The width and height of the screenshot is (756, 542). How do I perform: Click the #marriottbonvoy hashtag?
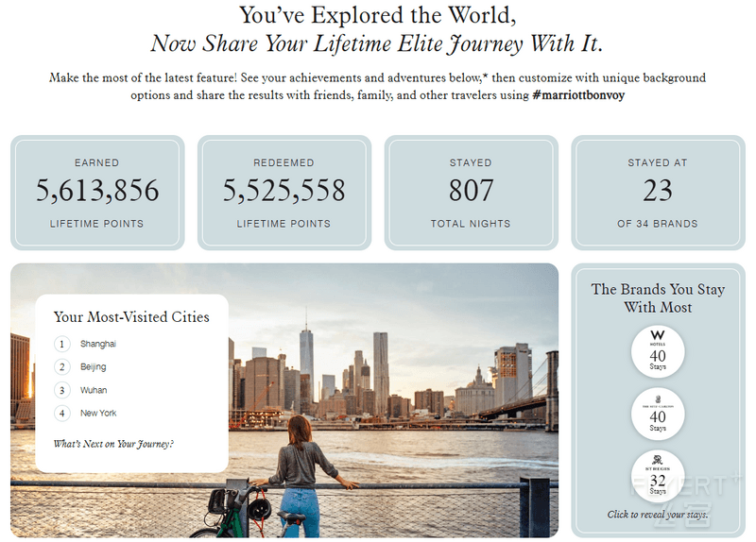tap(578, 95)
